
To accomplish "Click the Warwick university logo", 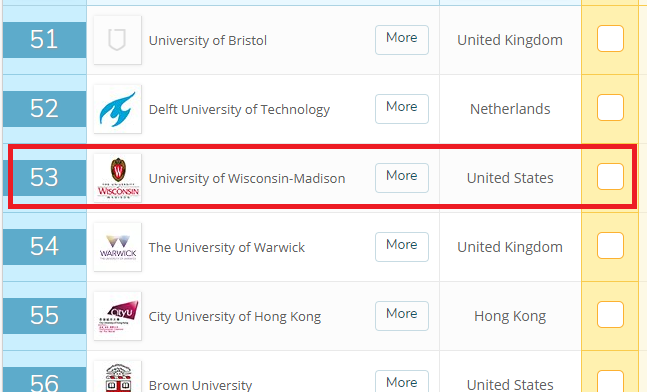I will 118,247.
